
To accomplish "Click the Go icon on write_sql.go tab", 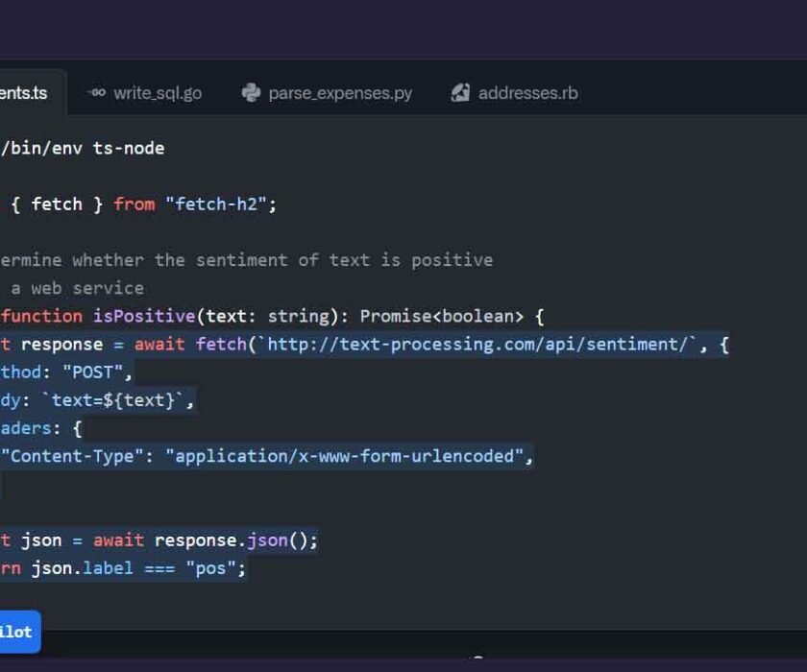I will pyautogui.click(x=96, y=92).
